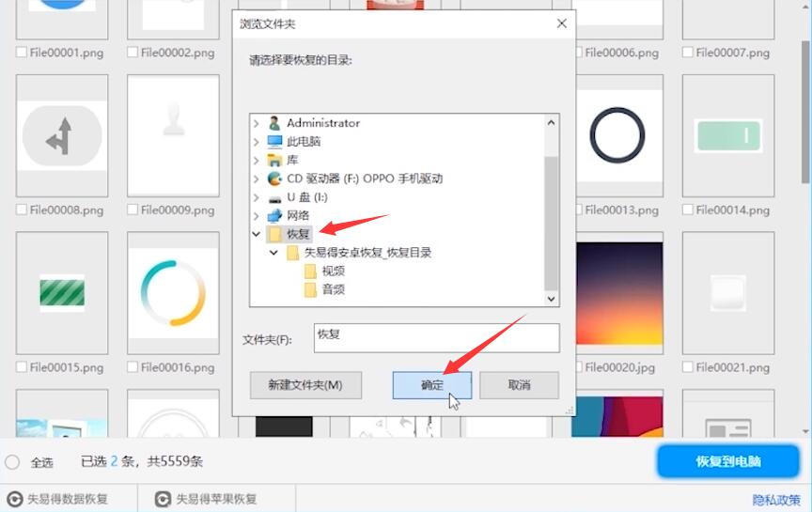812x512 pixels.
Task: Tick the File00009.png checkbox
Action: [x=133, y=209]
